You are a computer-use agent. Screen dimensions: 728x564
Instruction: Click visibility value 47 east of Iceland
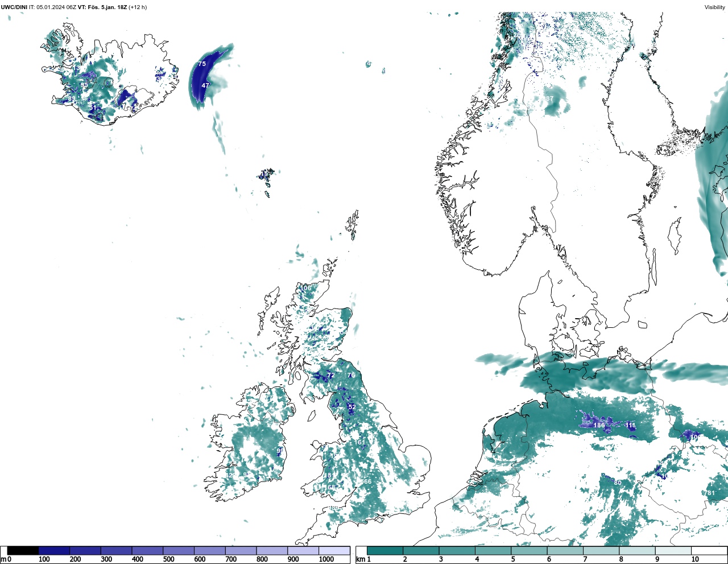[205, 85]
